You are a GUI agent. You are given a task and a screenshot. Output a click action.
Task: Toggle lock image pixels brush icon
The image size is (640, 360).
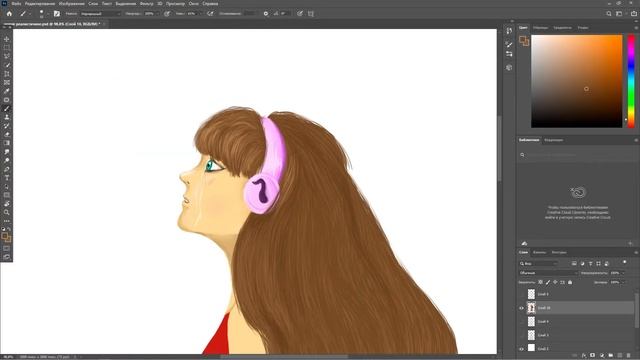coord(548,282)
